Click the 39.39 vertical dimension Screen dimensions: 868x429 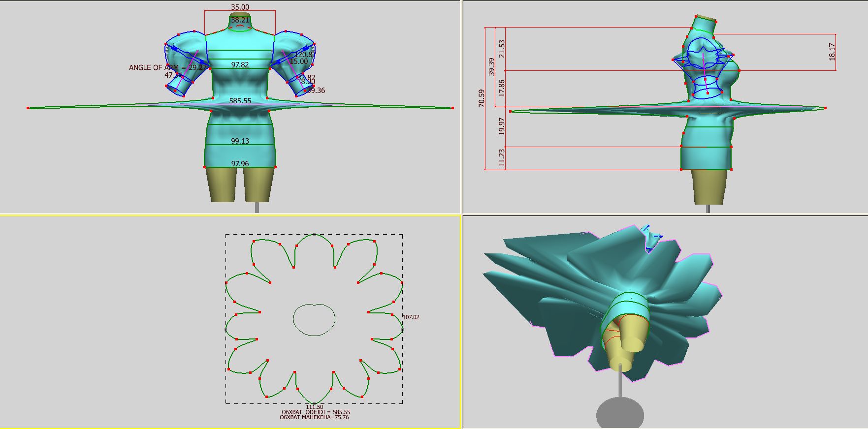click(491, 66)
